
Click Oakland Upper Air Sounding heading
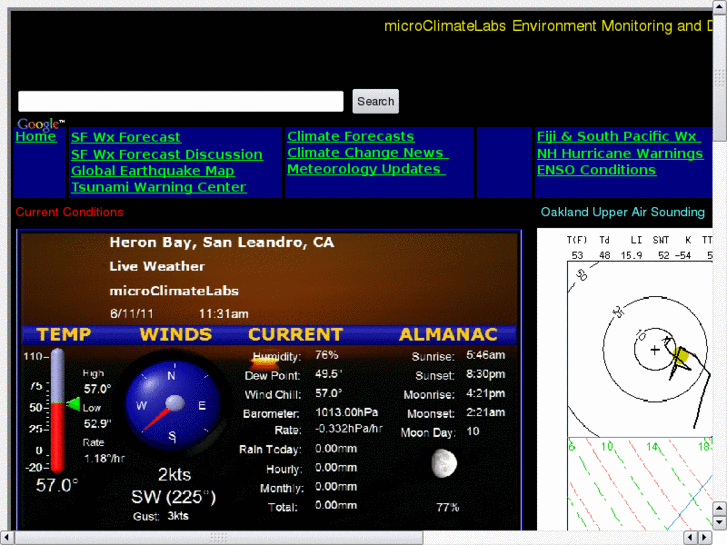pyautogui.click(x=623, y=212)
